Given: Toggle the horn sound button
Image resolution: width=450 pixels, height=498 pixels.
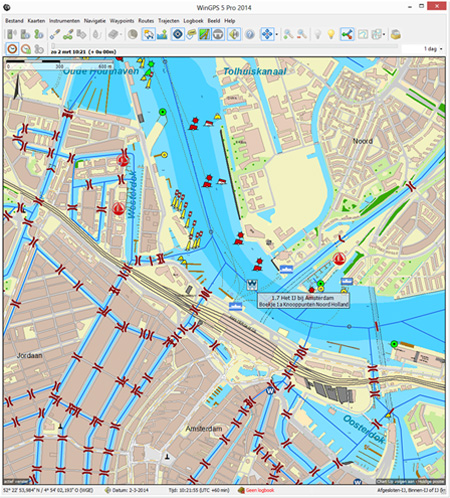Looking at the screenshot, I should pos(234,34).
